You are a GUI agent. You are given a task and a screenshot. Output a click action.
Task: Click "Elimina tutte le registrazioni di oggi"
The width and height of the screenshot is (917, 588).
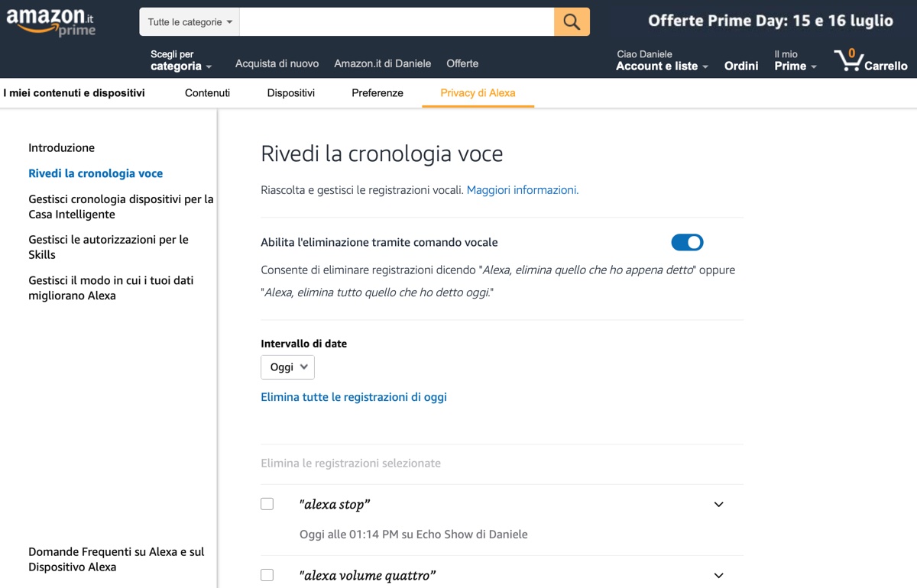(x=354, y=397)
